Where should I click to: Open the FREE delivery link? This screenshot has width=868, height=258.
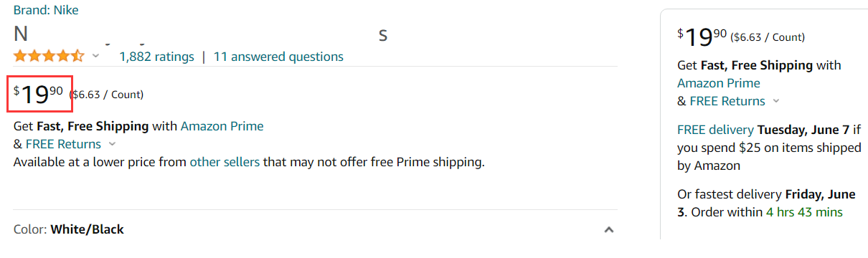coord(715,130)
